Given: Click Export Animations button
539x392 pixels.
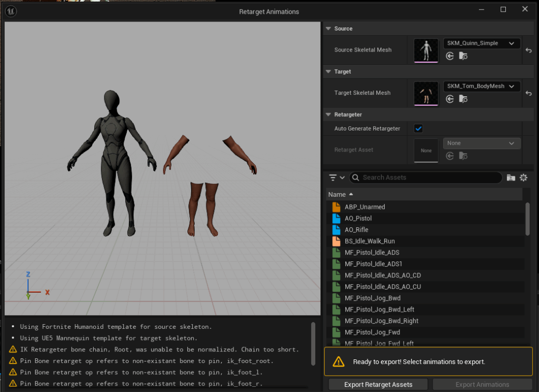Looking at the screenshot, I should click(x=482, y=385).
